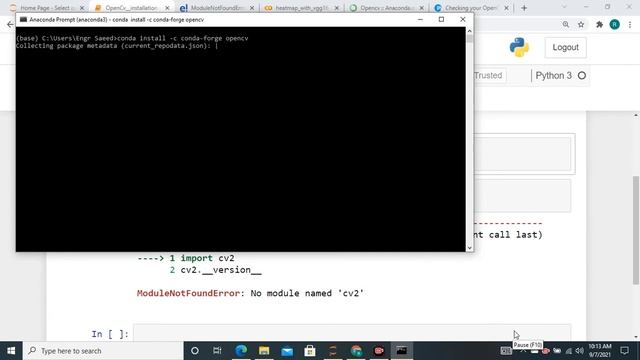Screen dimensions: 640x360
Task: Open the clock showing 10:13 AM
Action: point(600,351)
